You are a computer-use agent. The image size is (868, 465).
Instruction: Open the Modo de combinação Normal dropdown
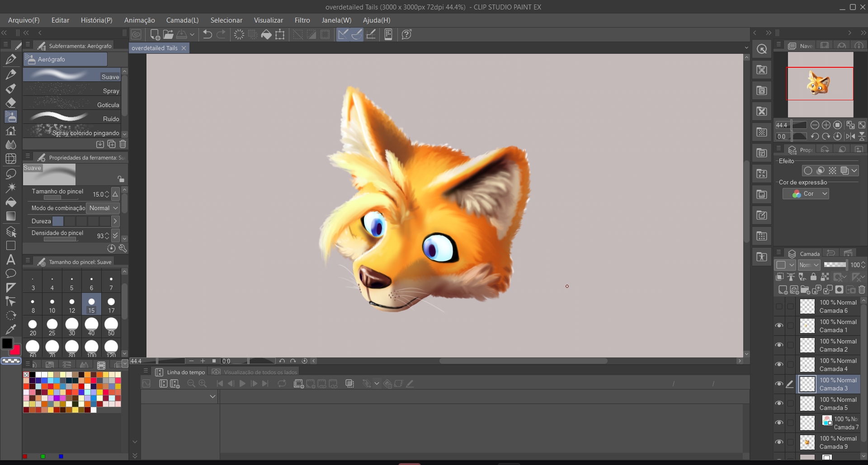(x=103, y=208)
